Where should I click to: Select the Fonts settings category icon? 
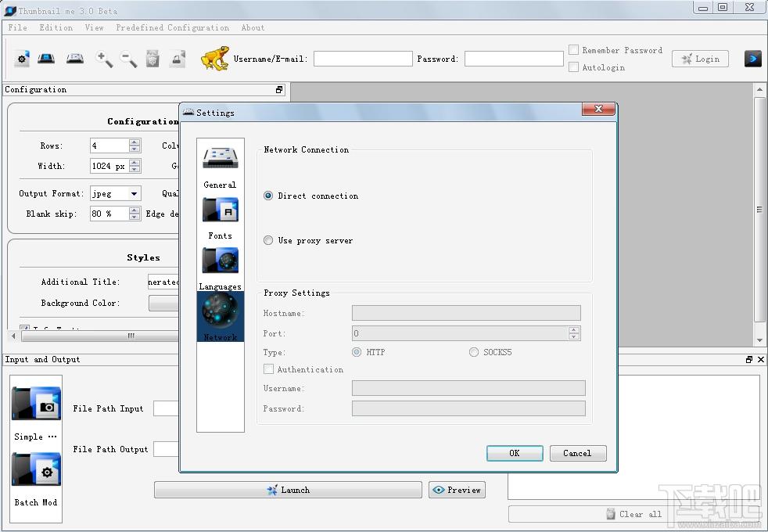pyautogui.click(x=221, y=210)
